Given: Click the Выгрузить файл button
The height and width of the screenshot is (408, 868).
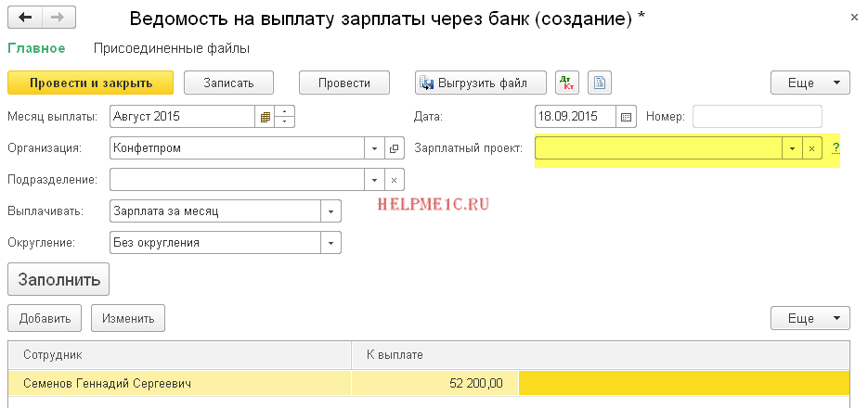Looking at the screenshot, I should coord(481,83).
